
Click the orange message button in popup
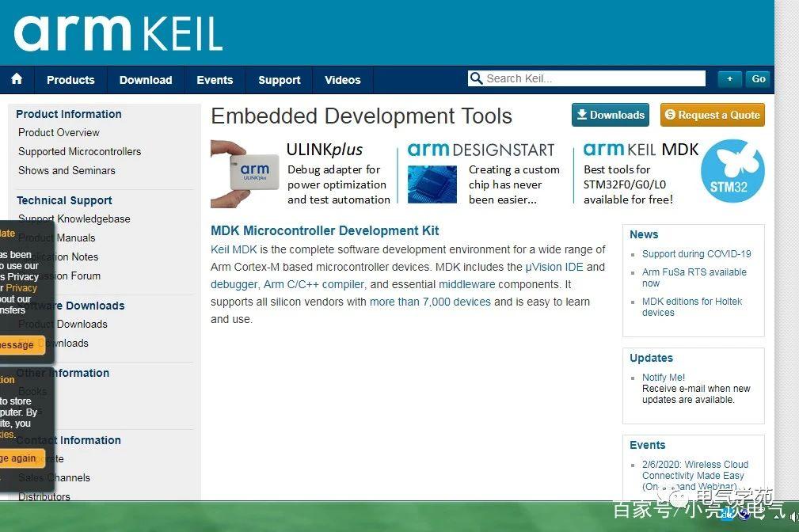point(21,345)
